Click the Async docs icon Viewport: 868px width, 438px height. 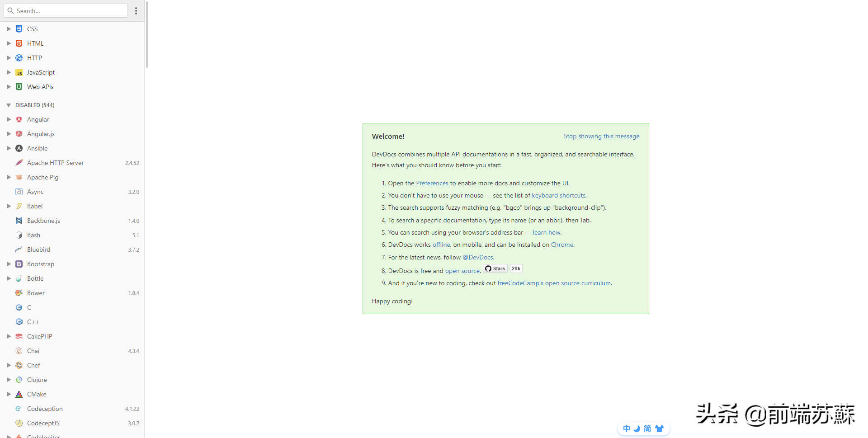pos(19,192)
